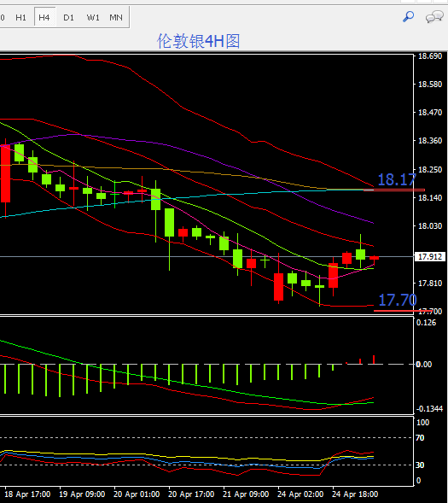Click the 17.70 support annotation

coord(398,301)
